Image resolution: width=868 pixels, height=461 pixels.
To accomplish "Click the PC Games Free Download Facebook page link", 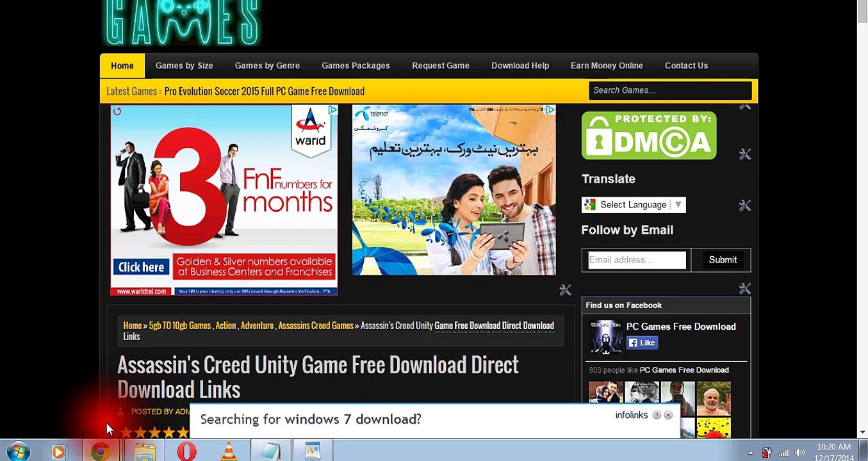I will [x=680, y=327].
